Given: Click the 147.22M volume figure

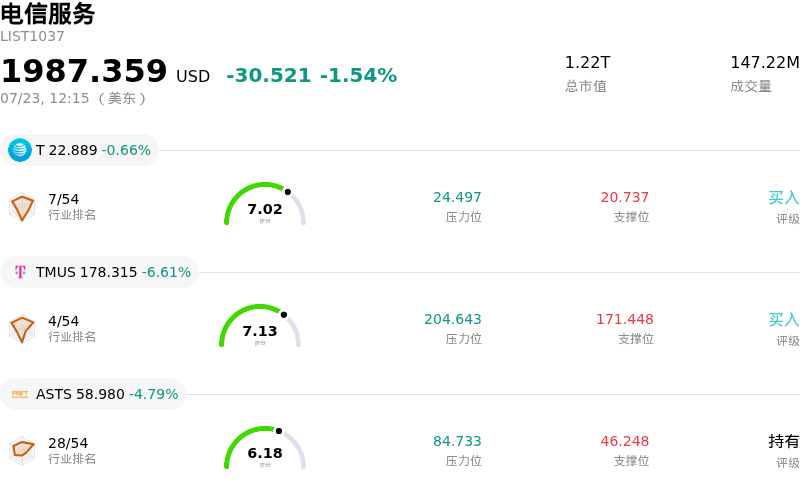Looking at the screenshot, I should point(765,63).
